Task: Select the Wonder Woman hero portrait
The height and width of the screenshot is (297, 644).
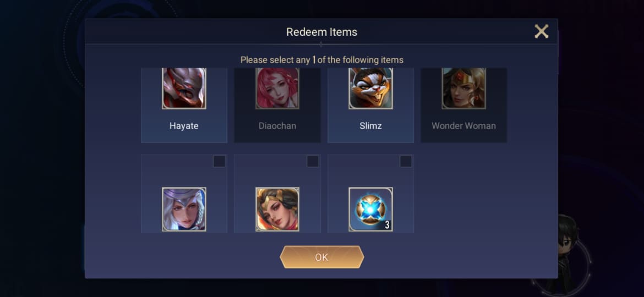Action: (x=463, y=88)
